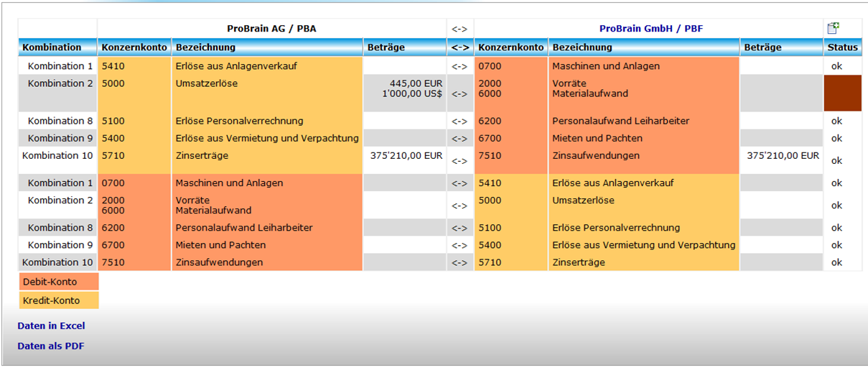Click Zinserträge under ProBrain GmbH / PBF
Screen dimensions: 868x368
[579, 262]
